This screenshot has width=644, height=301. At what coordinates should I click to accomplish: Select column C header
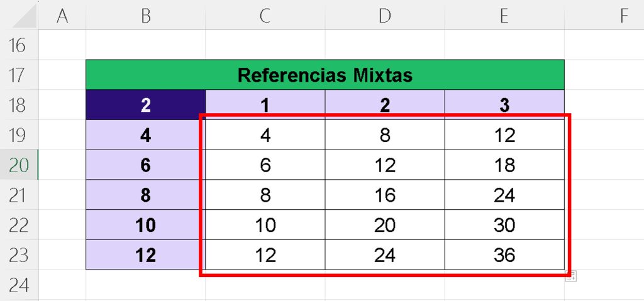(x=265, y=15)
